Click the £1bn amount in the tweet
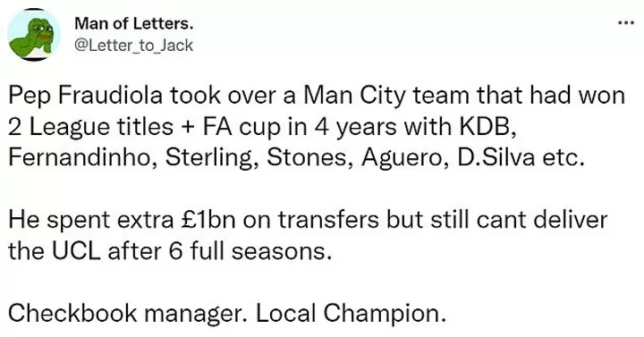Screen dimensions: 644x337 coord(208,220)
